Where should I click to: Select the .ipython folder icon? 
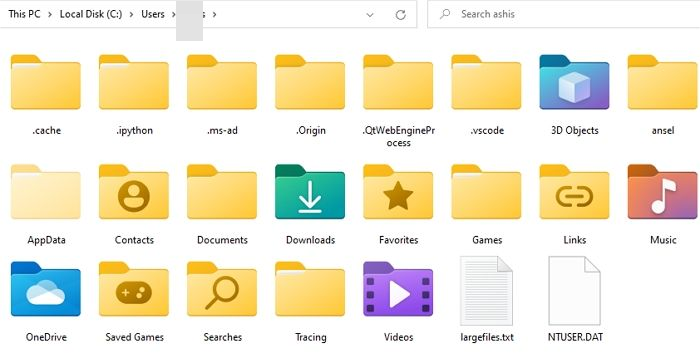(x=134, y=82)
